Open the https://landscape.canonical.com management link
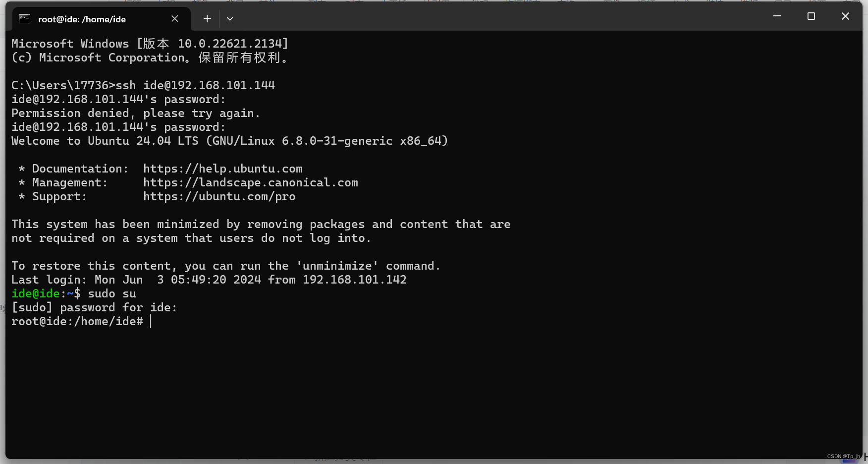 click(251, 183)
